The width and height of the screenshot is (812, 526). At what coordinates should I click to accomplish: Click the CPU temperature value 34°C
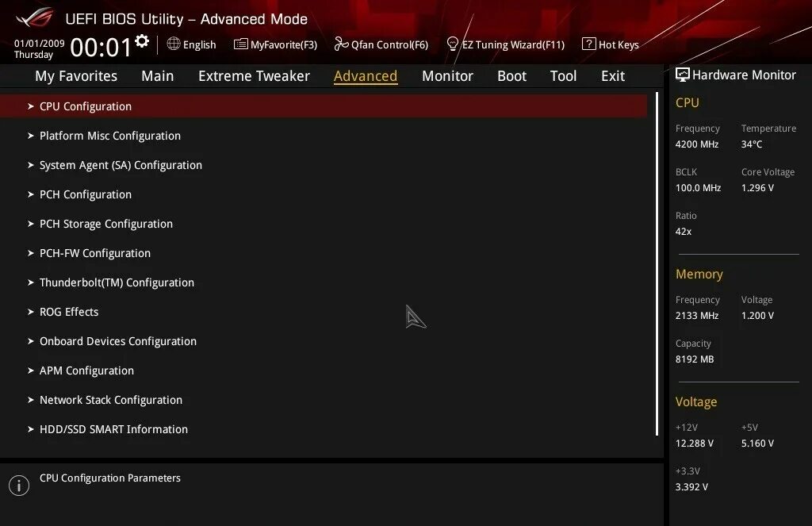click(x=752, y=144)
